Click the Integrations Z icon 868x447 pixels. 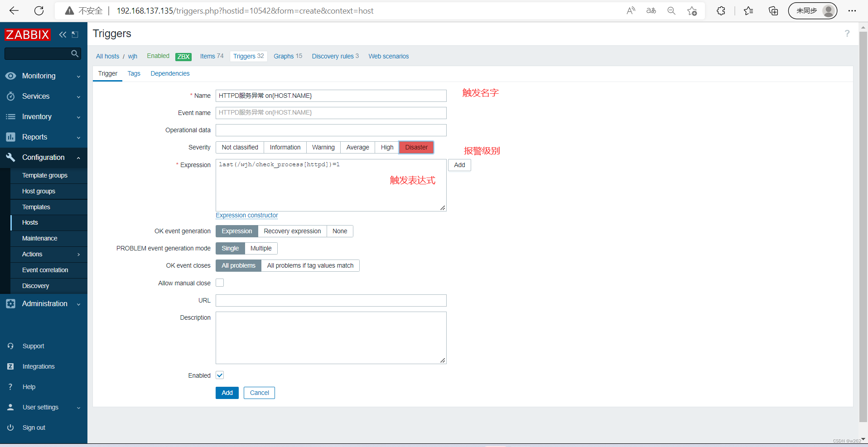click(10, 366)
